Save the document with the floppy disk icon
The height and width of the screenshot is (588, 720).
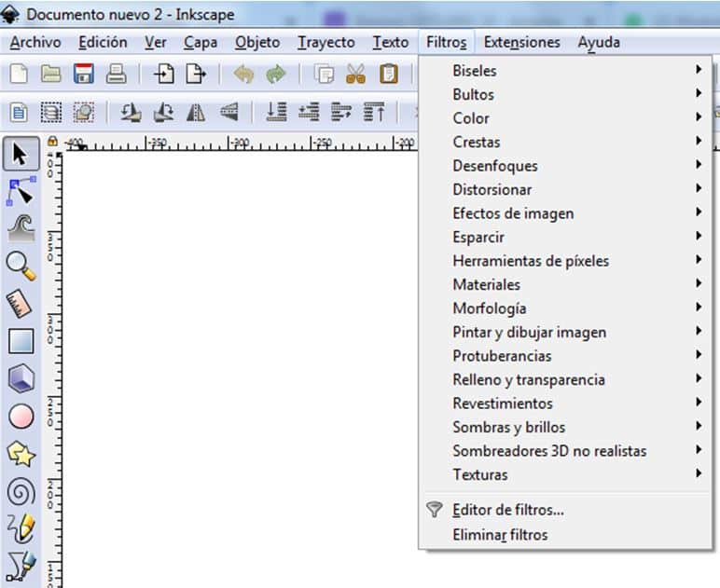84,74
